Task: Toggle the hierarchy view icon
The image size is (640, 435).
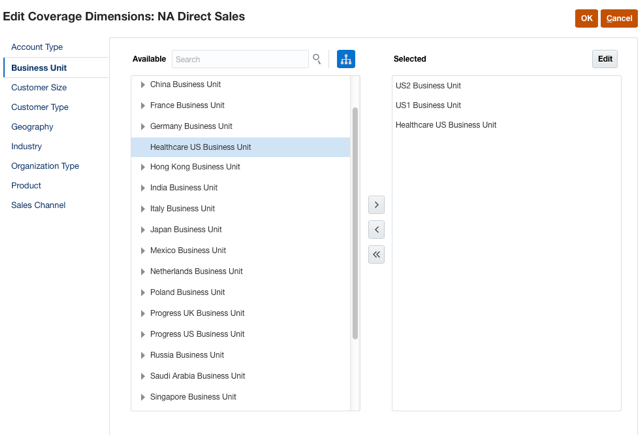Action: [346, 59]
